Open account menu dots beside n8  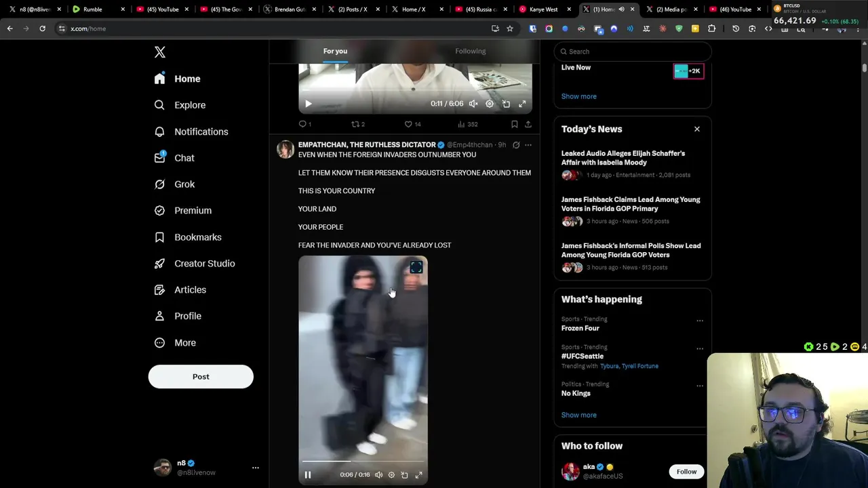pos(256,468)
